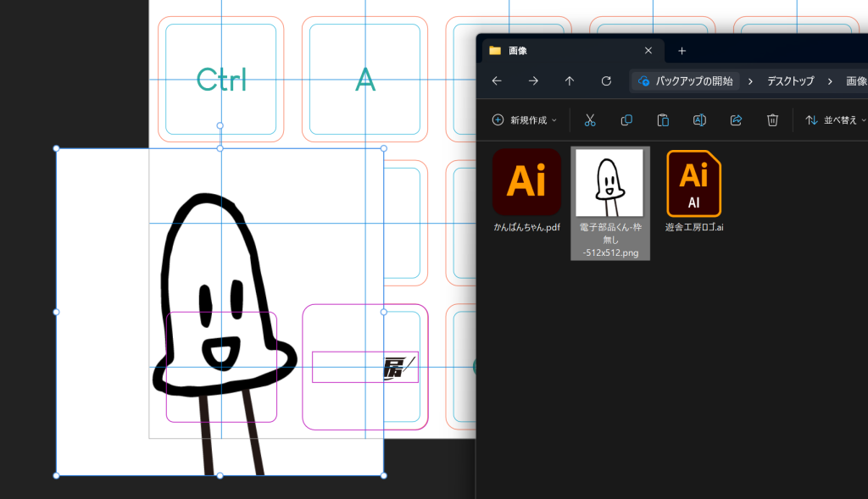Expand chevron after デスクトップ breadcrumb
The width and height of the screenshot is (868, 499).
[830, 81]
